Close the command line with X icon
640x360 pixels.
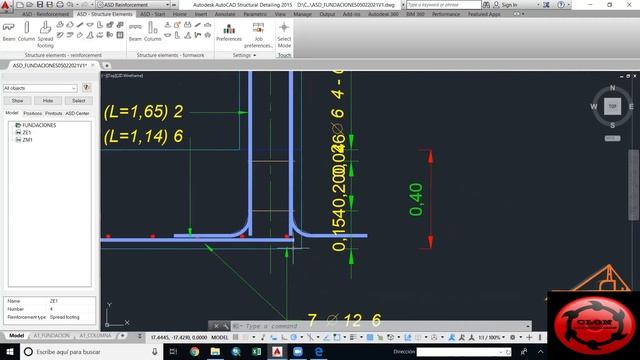tap(216, 326)
